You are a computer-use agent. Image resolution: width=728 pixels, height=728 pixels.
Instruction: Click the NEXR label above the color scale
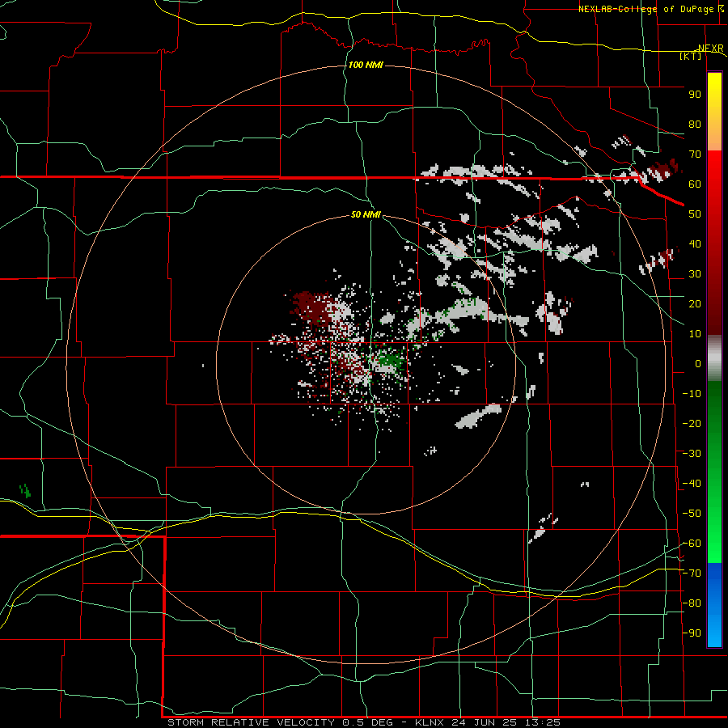tap(710, 49)
